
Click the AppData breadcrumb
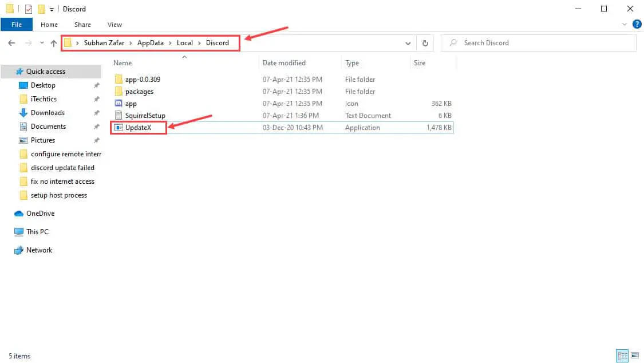click(151, 43)
